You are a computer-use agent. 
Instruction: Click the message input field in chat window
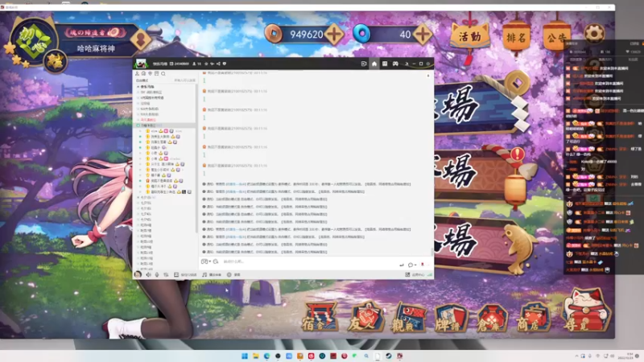tap(308, 261)
